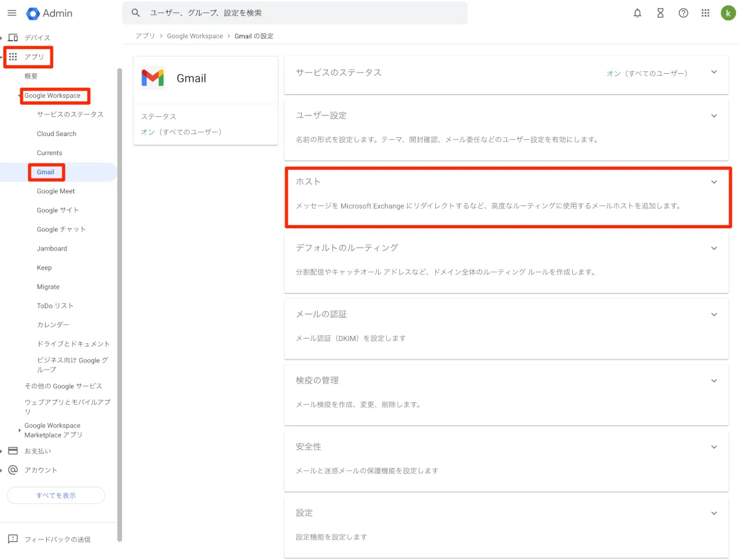
Task: Open カレンダー in sidebar
Action: point(53,325)
